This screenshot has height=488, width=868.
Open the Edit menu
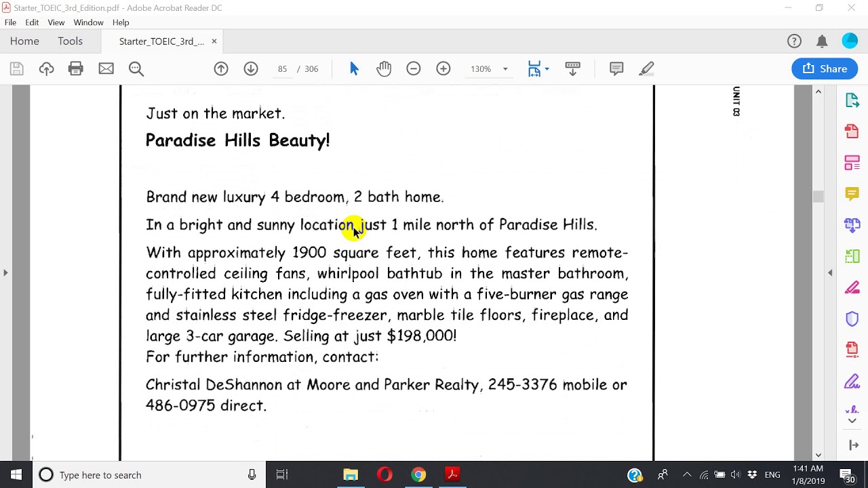click(x=32, y=22)
